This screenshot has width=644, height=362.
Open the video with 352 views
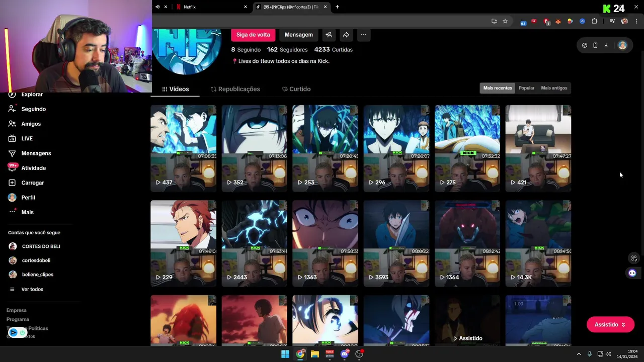pyautogui.click(x=254, y=148)
